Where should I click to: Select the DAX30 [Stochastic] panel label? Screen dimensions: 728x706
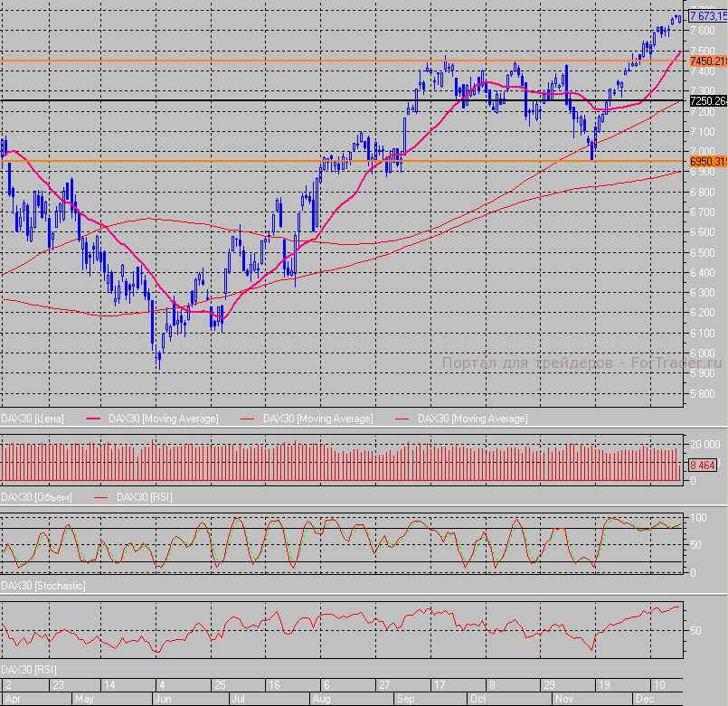[x=43, y=586]
